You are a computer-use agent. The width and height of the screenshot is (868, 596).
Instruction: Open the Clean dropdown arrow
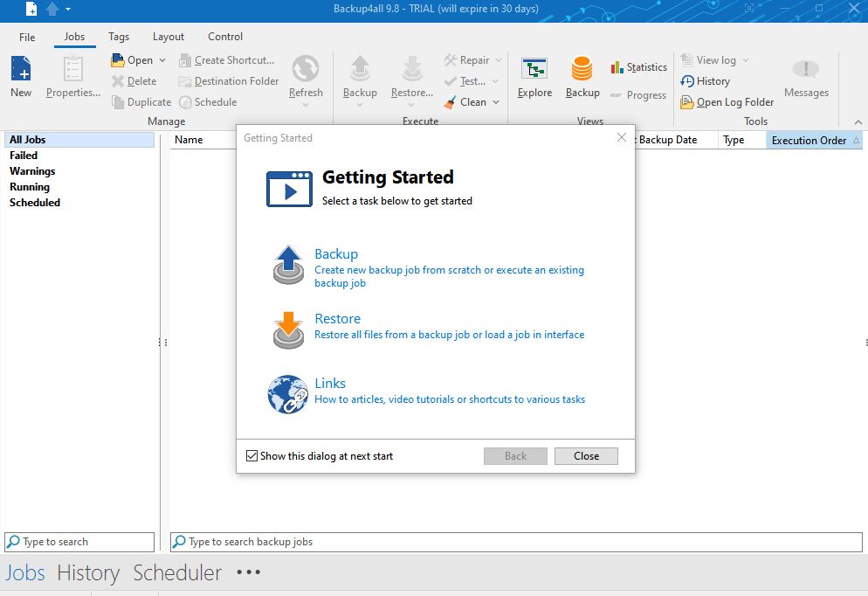pos(496,102)
